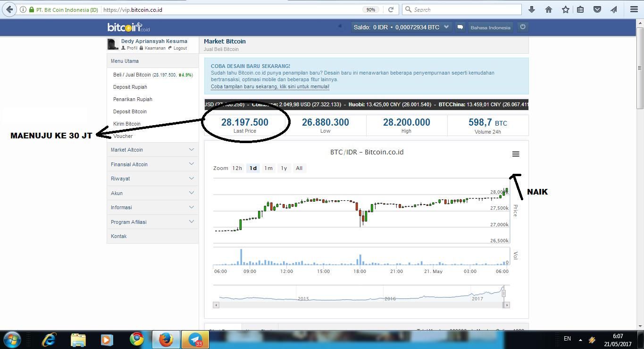Switch to Google Chrome in taskbar
Screen dimensions: 644x349
137,340
